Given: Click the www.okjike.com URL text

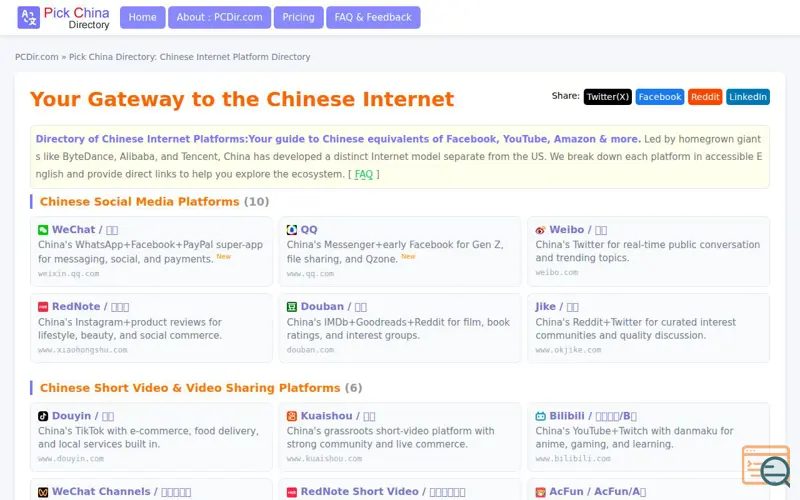Looking at the screenshot, I should (x=568, y=350).
